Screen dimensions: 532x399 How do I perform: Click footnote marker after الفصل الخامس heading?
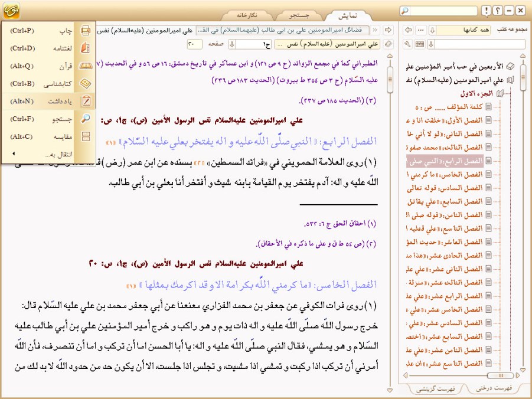131,286
